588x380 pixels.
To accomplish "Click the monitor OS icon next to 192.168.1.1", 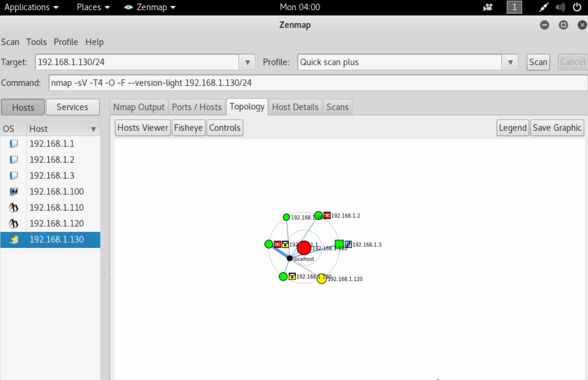I will pyautogui.click(x=13, y=143).
